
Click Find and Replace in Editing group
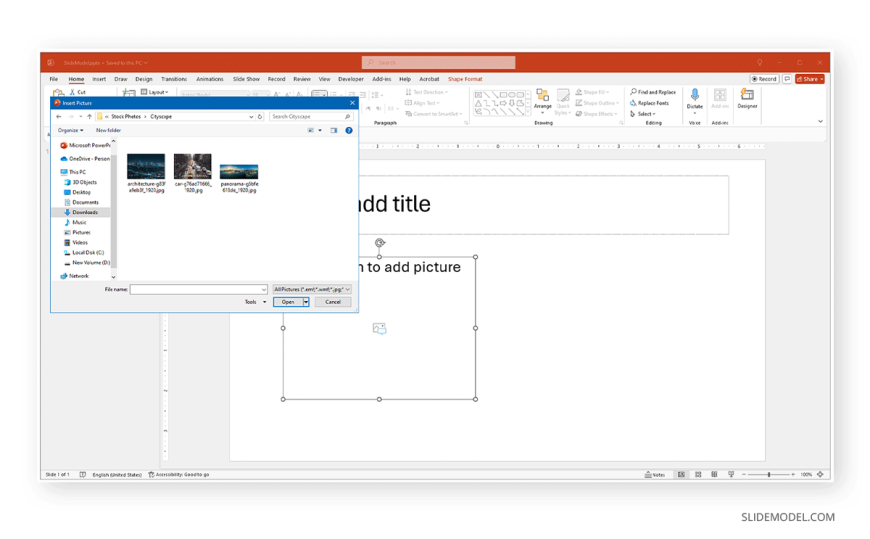[653, 92]
